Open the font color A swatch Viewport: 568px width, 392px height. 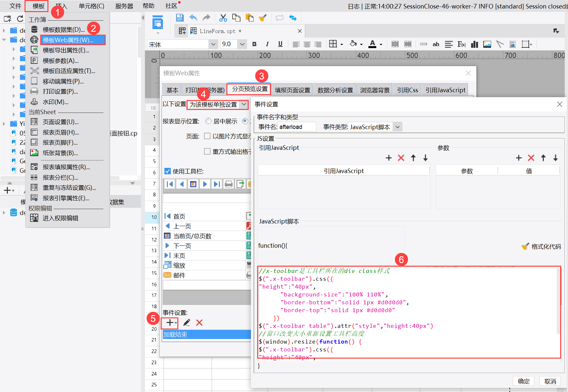[372, 44]
